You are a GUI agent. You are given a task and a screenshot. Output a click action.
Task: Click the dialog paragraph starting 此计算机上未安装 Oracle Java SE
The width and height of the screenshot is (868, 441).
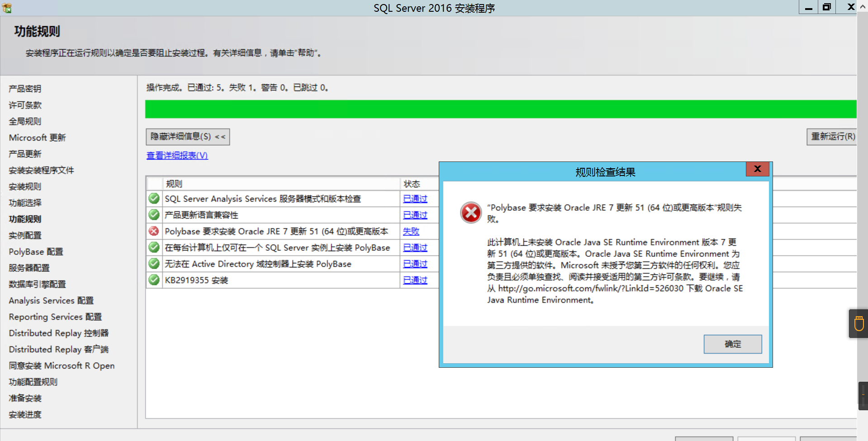[615, 271]
